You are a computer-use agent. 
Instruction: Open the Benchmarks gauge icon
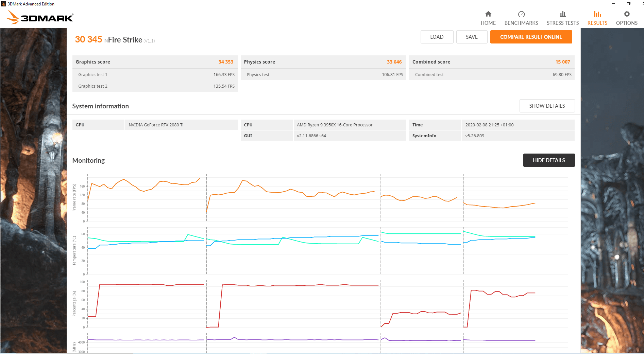coord(521,14)
